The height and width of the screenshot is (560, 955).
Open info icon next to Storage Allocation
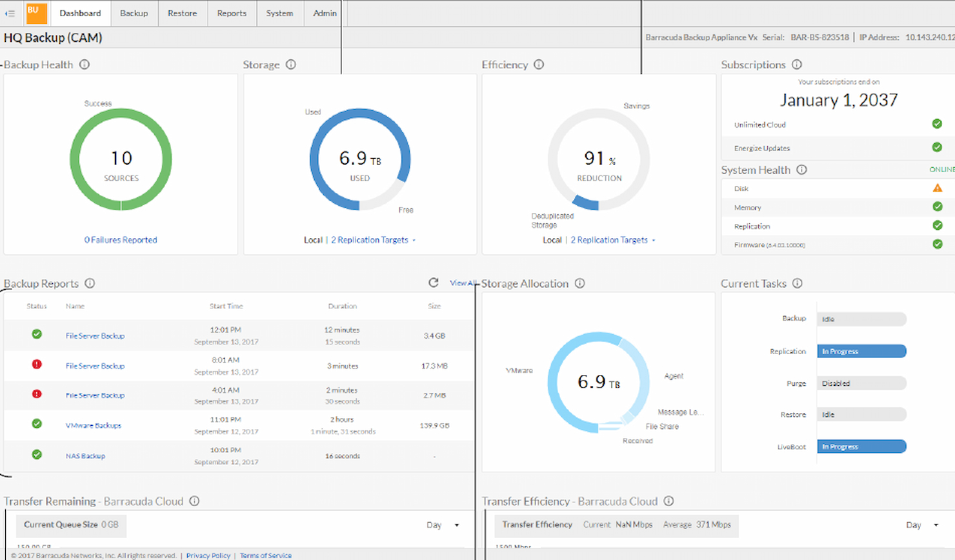tap(579, 283)
